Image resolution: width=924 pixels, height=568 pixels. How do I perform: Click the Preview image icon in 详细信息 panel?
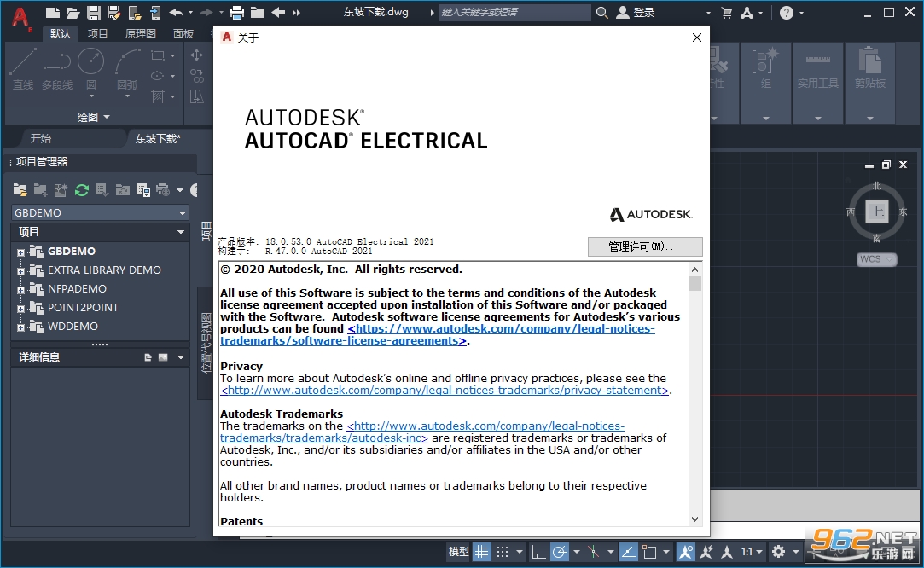click(163, 357)
